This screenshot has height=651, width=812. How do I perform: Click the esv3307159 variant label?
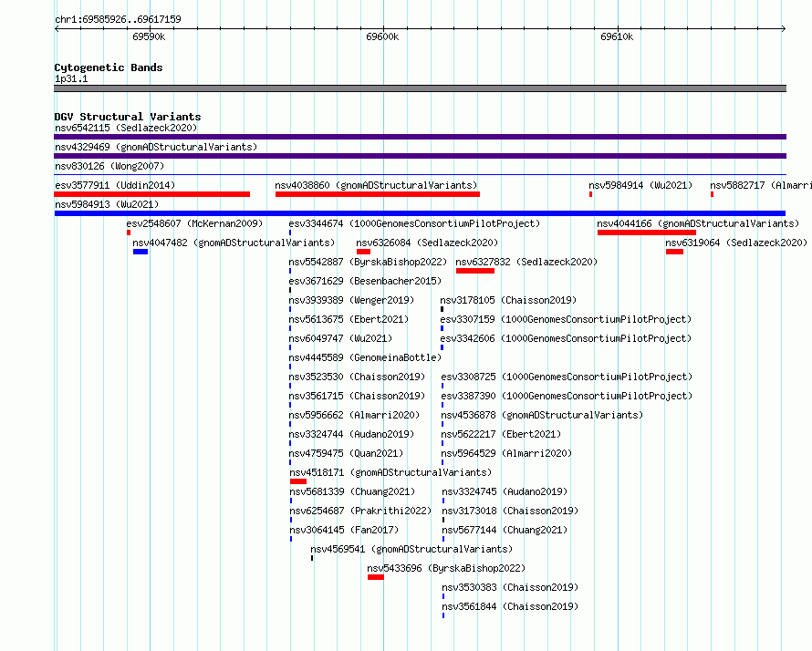(x=566, y=319)
